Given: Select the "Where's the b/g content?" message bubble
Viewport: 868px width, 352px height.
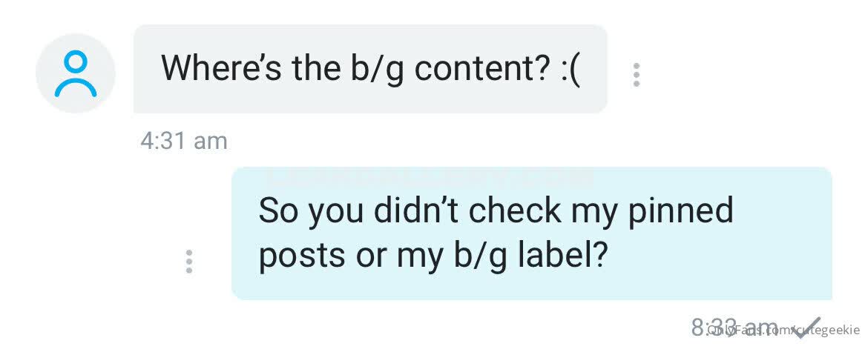Looking at the screenshot, I should pyautogui.click(x=369, y=69).
